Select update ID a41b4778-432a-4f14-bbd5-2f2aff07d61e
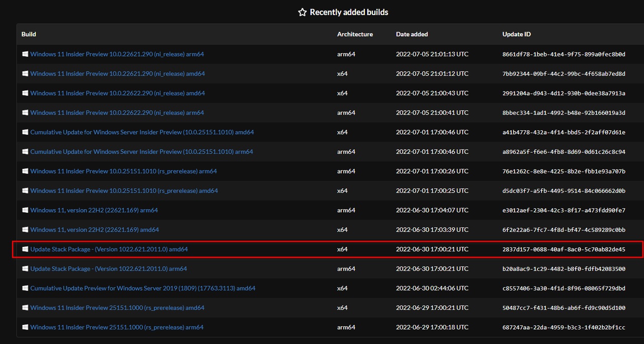 click(x=564, y=132)
